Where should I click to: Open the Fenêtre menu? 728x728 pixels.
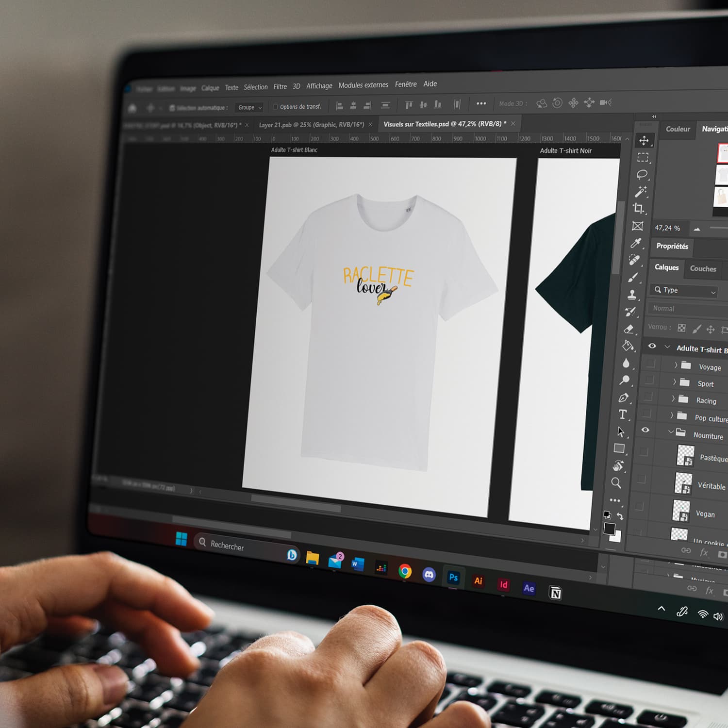tap(406, 84)
